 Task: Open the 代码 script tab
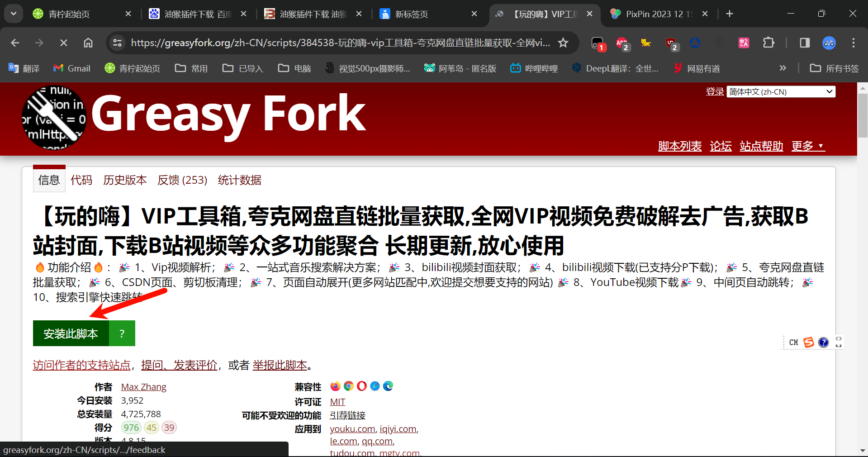click(81, 180)
